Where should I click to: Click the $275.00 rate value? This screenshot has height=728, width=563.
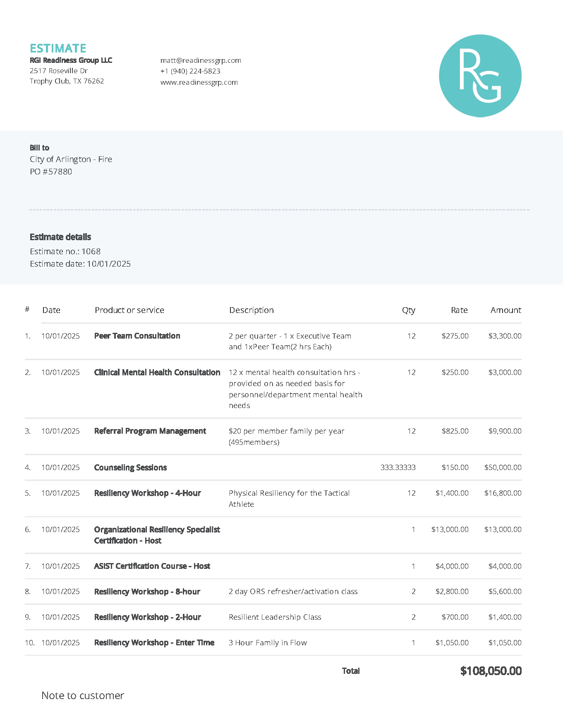click(x=455, y=336)
